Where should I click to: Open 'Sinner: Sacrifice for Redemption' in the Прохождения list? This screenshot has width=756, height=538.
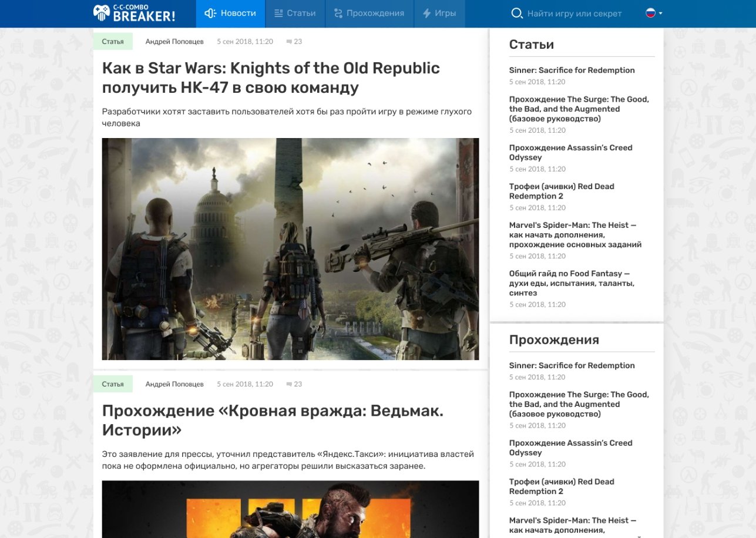(x=572, y=366)
